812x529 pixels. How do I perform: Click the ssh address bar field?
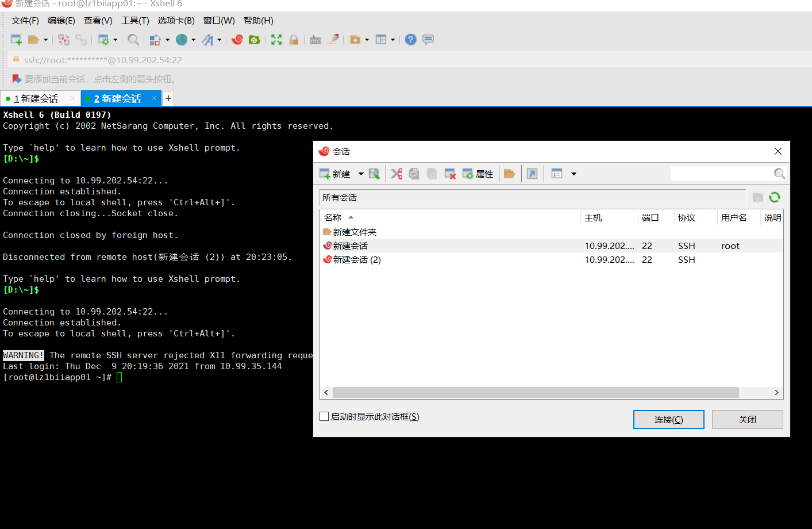point(410,60)
